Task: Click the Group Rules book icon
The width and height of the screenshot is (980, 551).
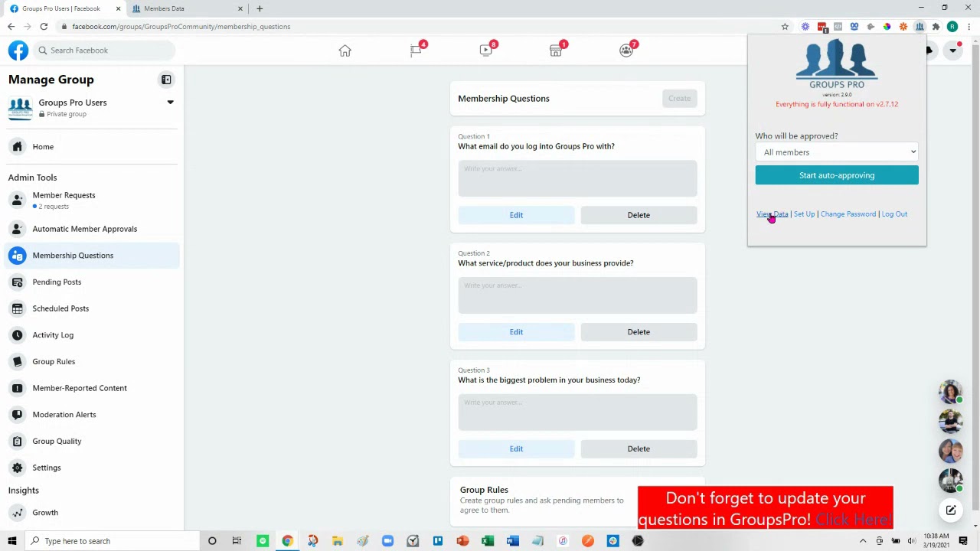Action: [18, 361]
